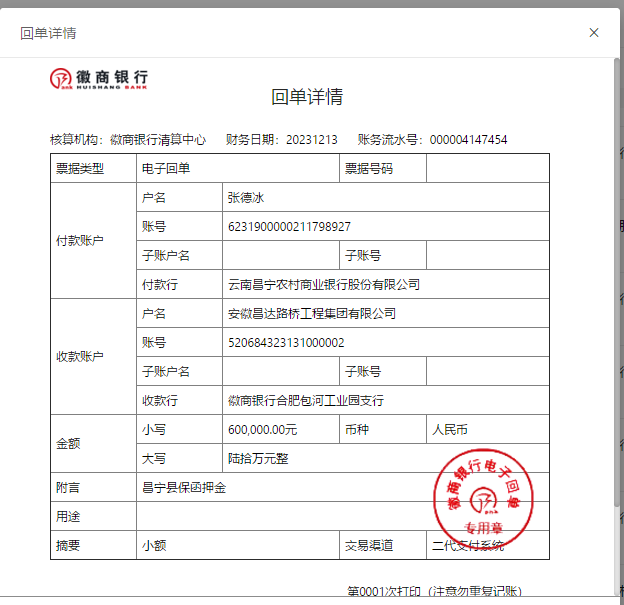Click the 附言 remark 昌宁县保函押金
624x605 pixels.
tap(184, 488)
